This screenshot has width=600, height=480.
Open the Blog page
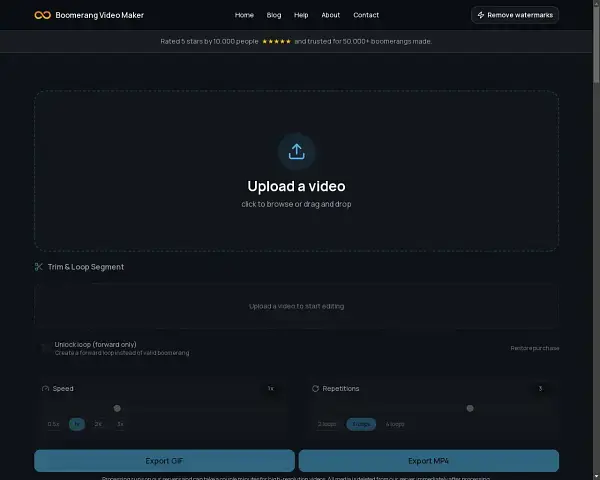tap(274, 15)
